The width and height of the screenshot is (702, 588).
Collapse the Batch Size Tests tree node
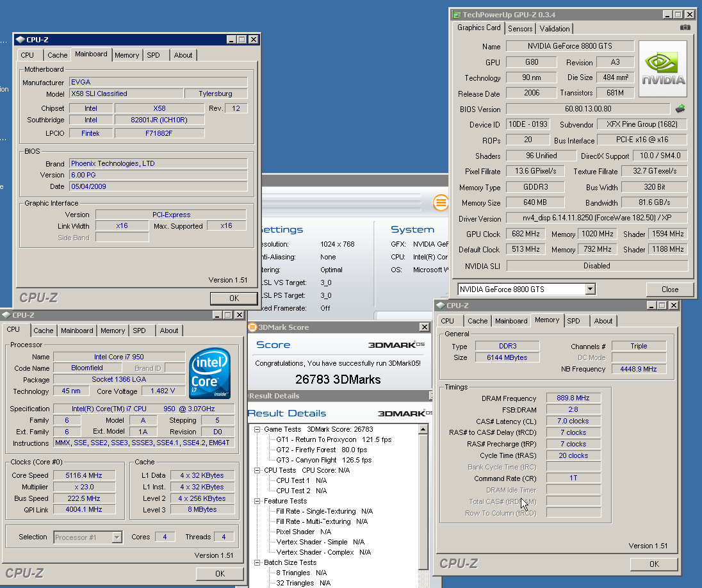point(257,562)
